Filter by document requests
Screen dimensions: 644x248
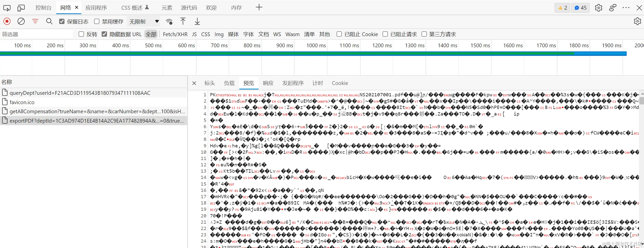click(263, 34)
